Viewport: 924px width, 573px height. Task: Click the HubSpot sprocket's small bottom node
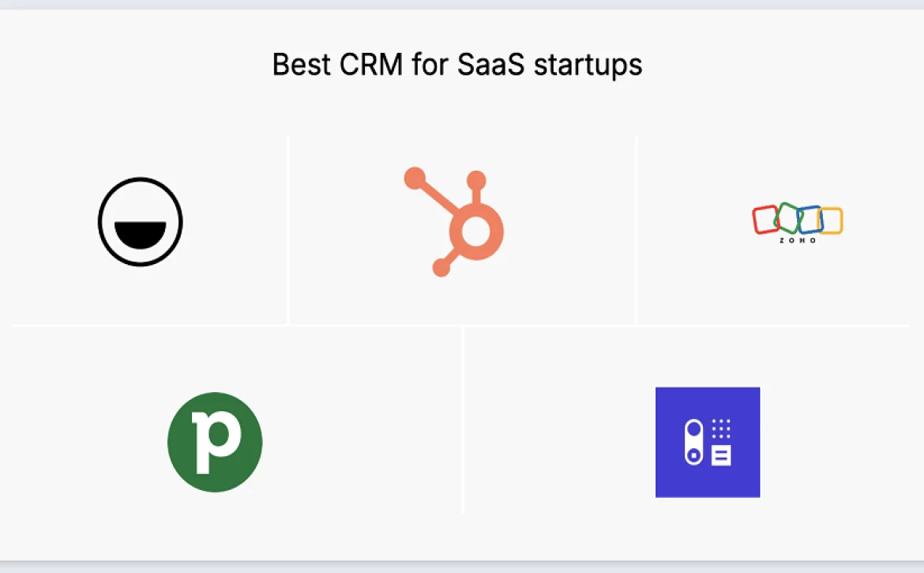[x=441, y=267]
